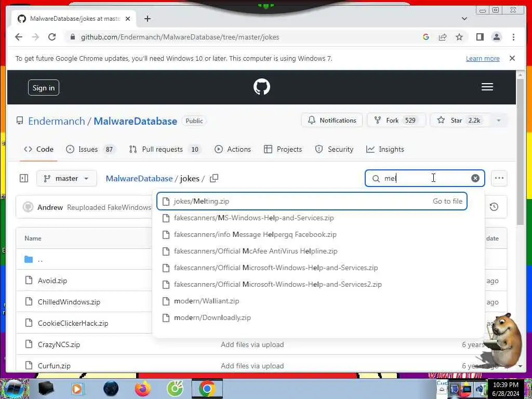This screenshot has width=532, height=399.
Task: Open the commit history clock icon
Action: tap(494, 207)
